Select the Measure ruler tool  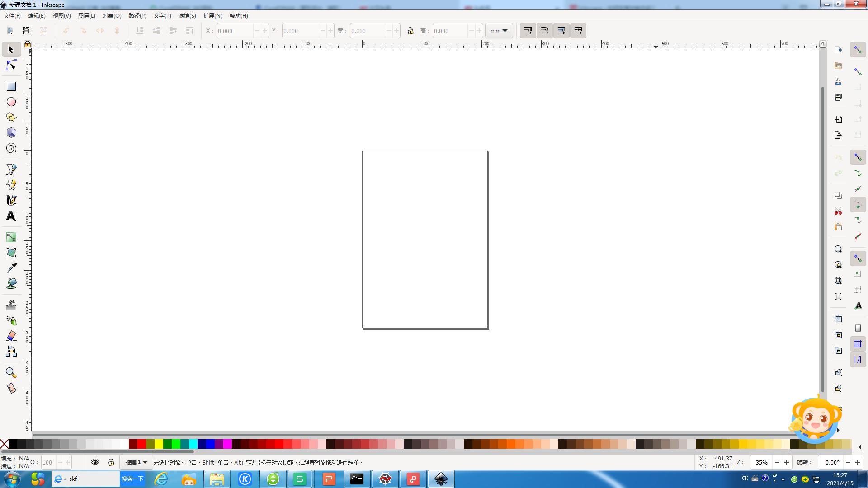pos(11,388)
